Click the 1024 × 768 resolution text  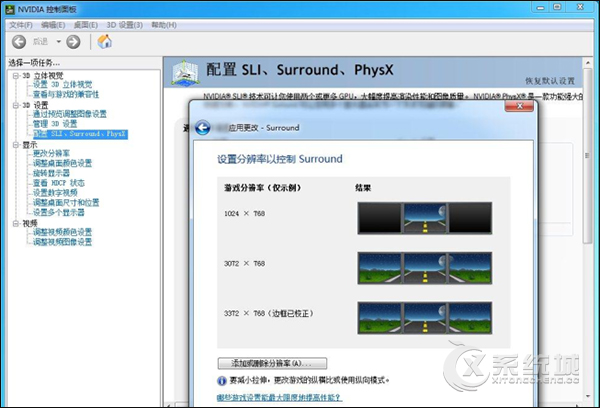(245, 214)
